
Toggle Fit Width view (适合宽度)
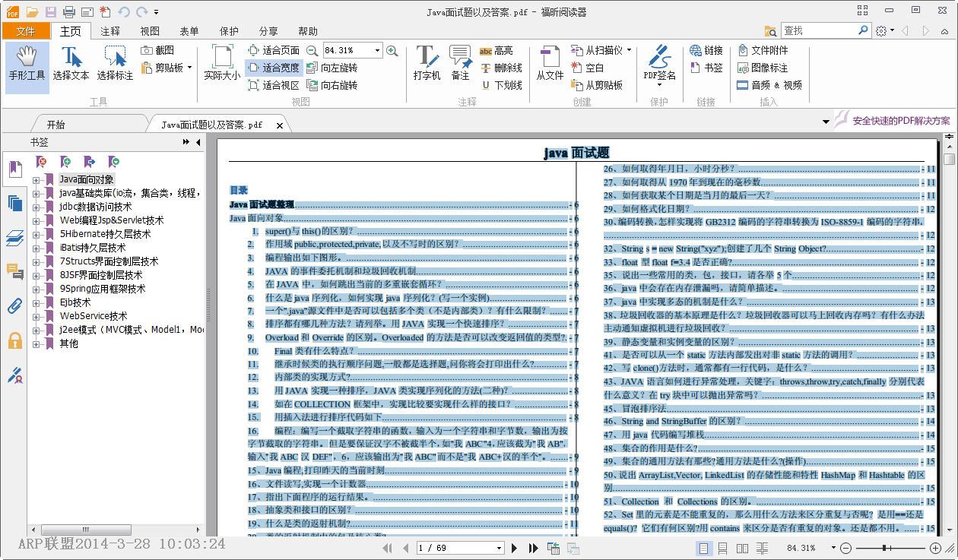(274, 68)
